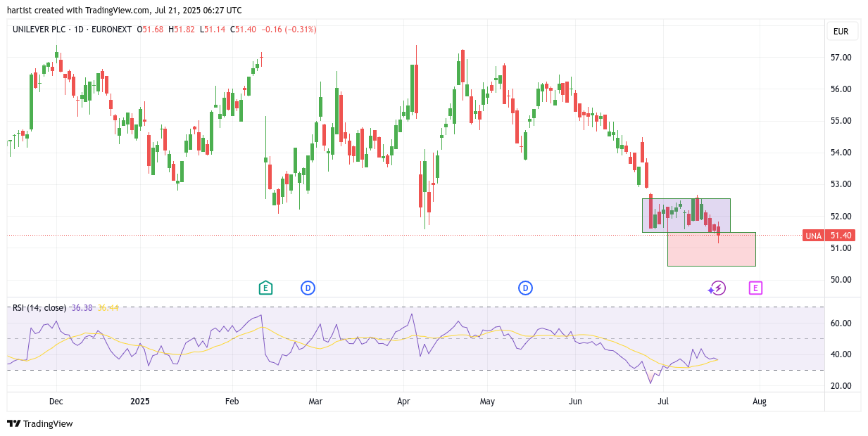Click the RSI (14, close) indicator legend
Image resolution: width=868 pixels, height=436 pixels.
point(39,307)
